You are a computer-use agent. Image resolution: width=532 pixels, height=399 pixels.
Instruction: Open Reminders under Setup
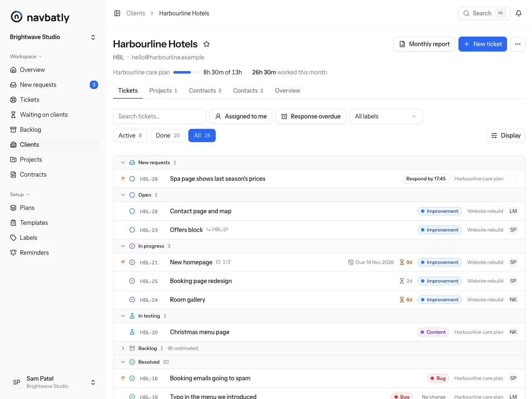point(53,253)
